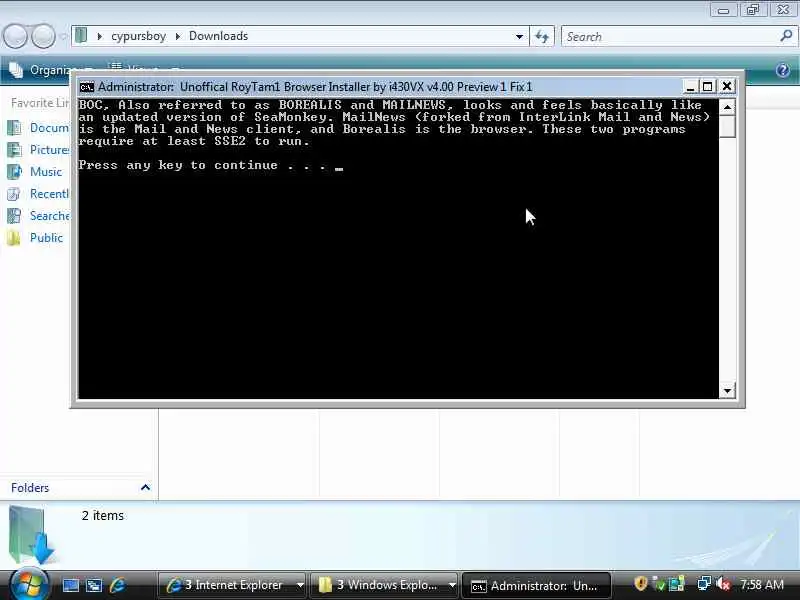The width and height of the screenshot is (800, 600).
Task: Click the Public folder icon
Action: pyautogui.click(x=14, y=238)
